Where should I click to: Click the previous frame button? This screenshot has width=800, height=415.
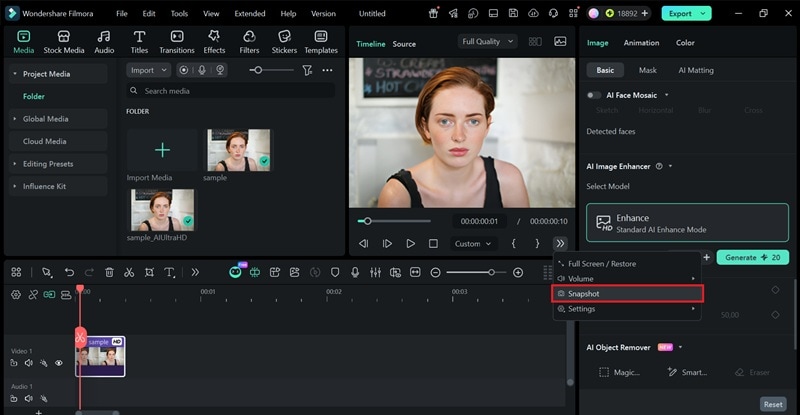tap(363, 243)
